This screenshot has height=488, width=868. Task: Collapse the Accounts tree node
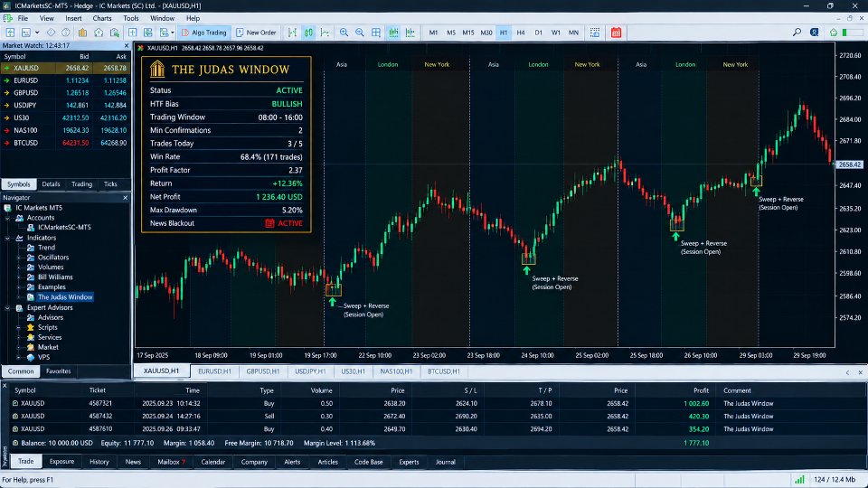click(x=8, y=218)
